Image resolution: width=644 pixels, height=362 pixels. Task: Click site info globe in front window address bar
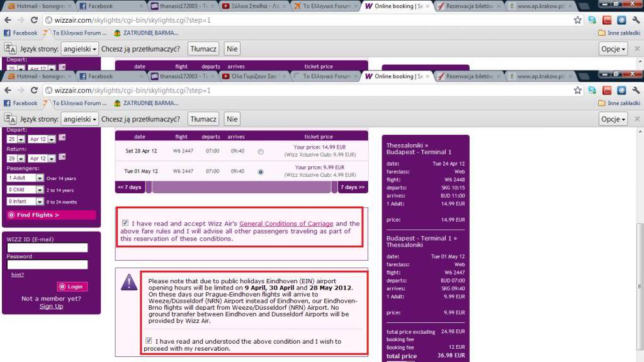click(48, 90)
